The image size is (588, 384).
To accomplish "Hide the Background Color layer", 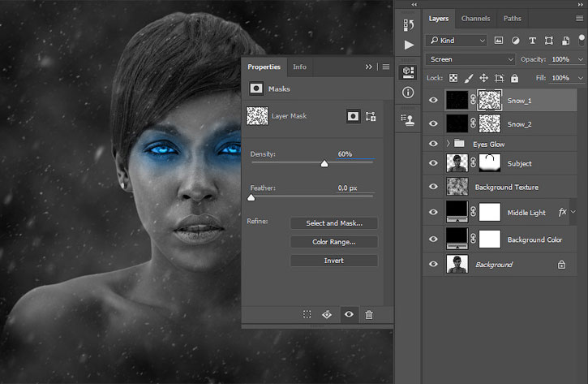I will 433,239.
